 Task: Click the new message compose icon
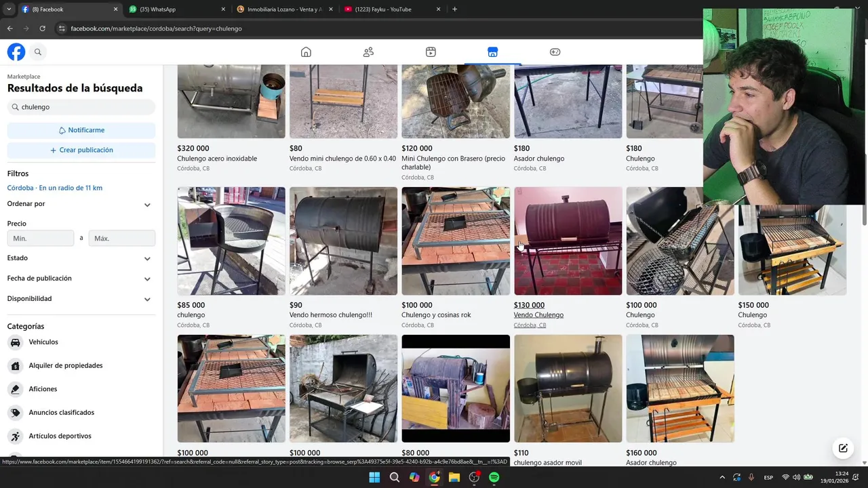(843, 448)
